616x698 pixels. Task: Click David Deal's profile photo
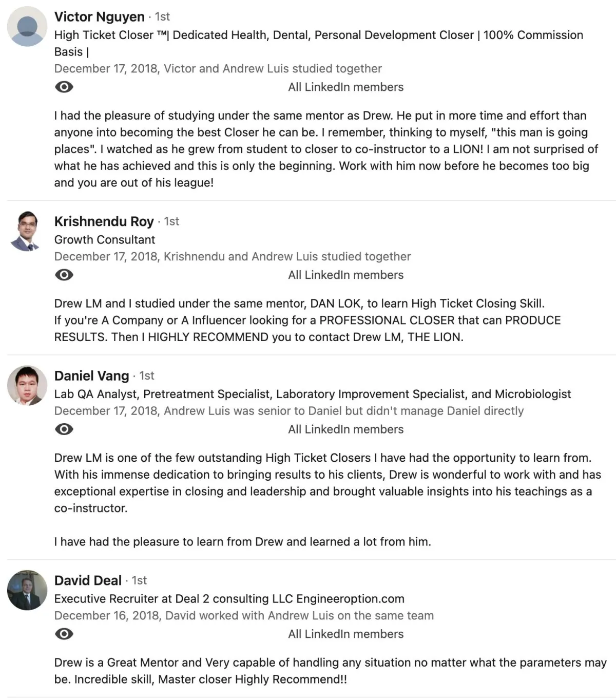pos(27,590)
